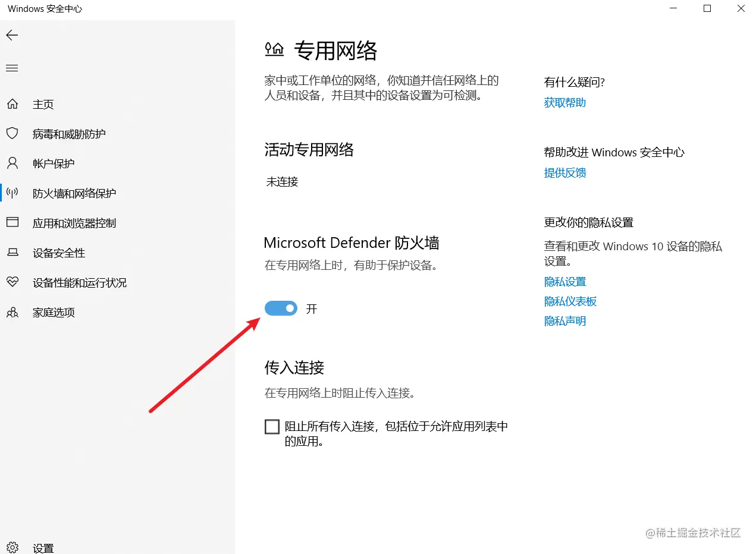The width and height of the screenshot is (756, 554).
Task: Maximize the Windows 安全中心 window
Action: (707, 9)
